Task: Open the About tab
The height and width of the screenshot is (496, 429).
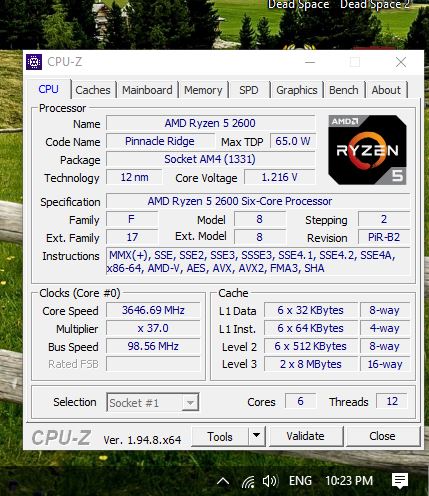Action: 386,90
